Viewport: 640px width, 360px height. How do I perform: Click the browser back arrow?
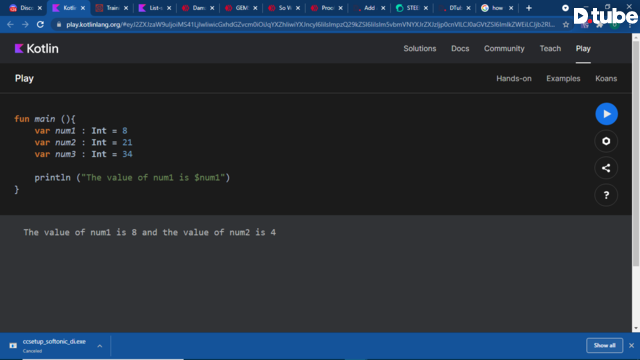click(10, 24)
